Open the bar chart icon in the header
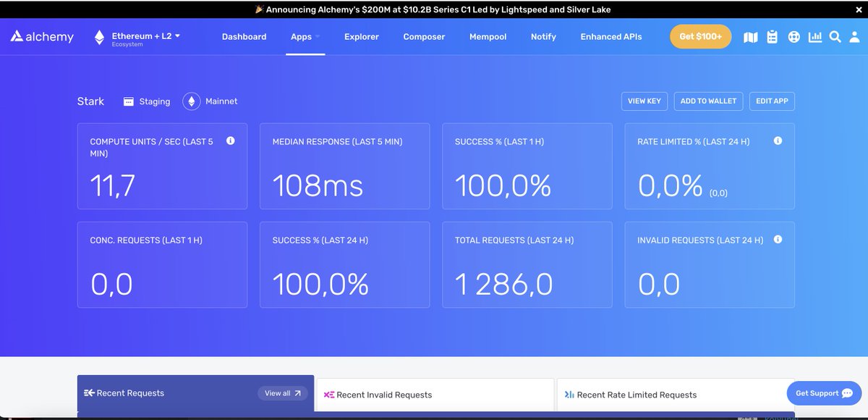The height and width of the screenshot is (420, 868). click(x=815, y=36)
